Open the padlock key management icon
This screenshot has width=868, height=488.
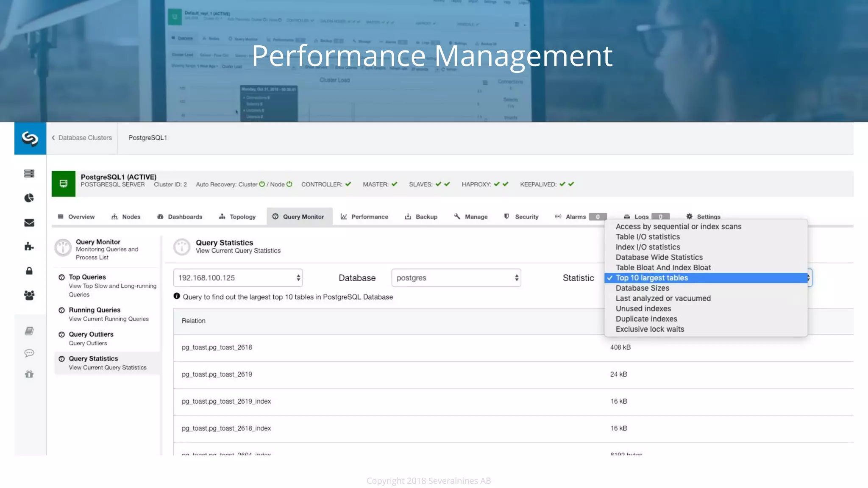[x=29, y=271]
